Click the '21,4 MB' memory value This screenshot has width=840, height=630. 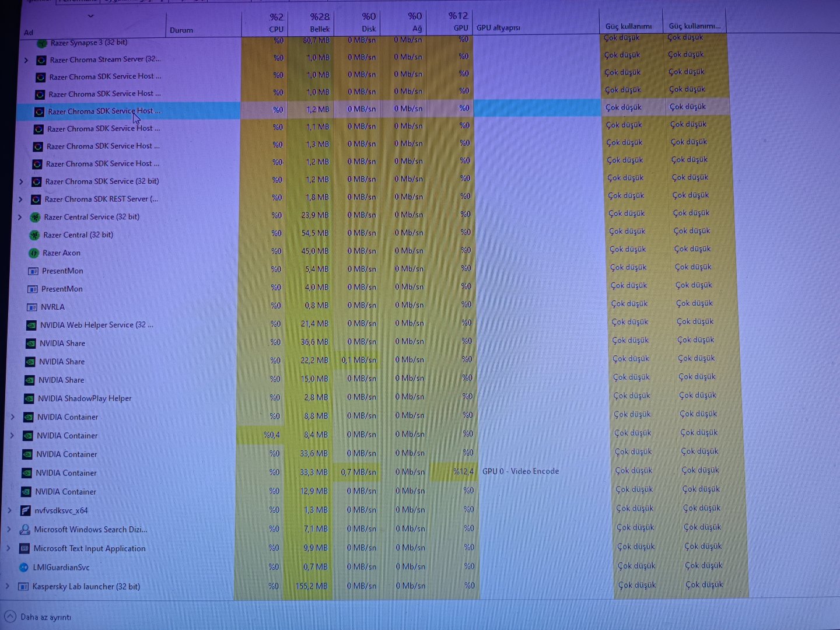point(314,324)
